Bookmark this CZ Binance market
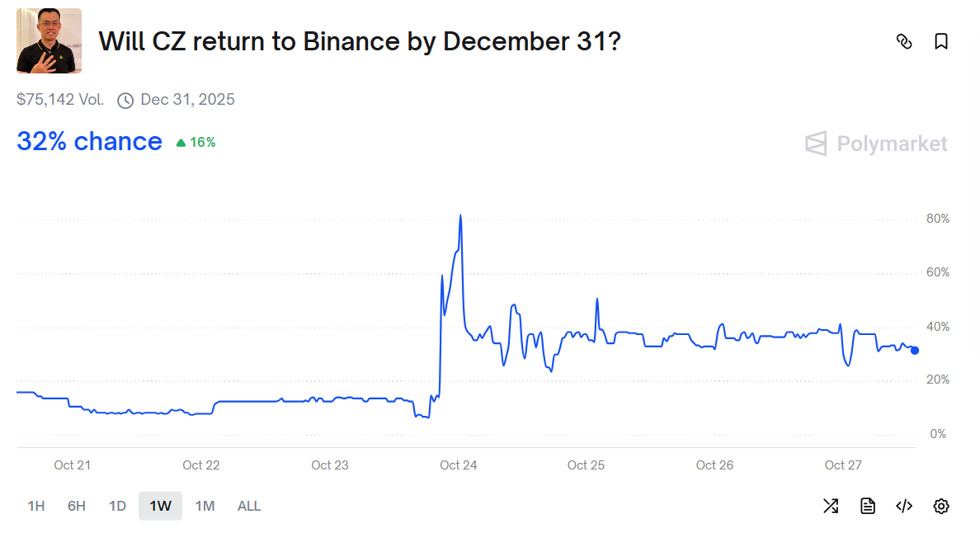The image size is (980, 533). tap(941, 41)
